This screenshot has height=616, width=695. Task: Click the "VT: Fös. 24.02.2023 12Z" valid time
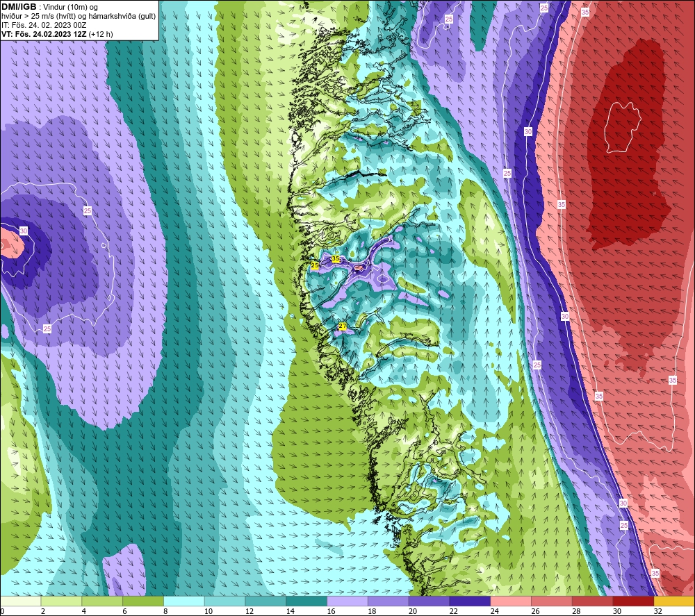click(44, 34)
